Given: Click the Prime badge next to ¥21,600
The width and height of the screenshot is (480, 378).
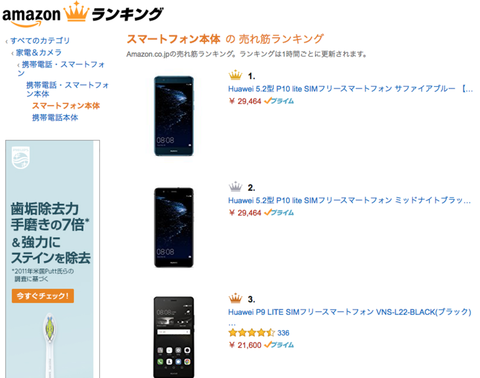Looking at the screenshot, I should [279, 345].
